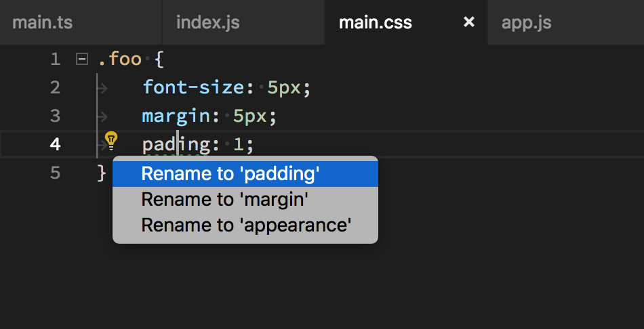
Task: Switch to the main.ts tab
Action: point(43,22)
